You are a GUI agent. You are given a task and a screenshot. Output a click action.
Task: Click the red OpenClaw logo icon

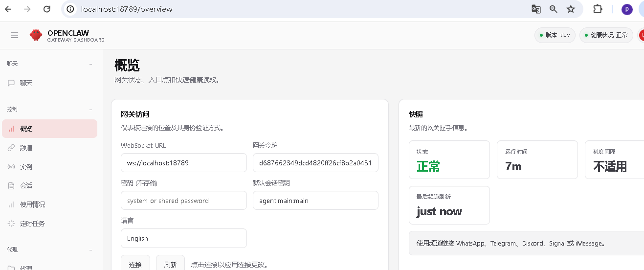36,35
